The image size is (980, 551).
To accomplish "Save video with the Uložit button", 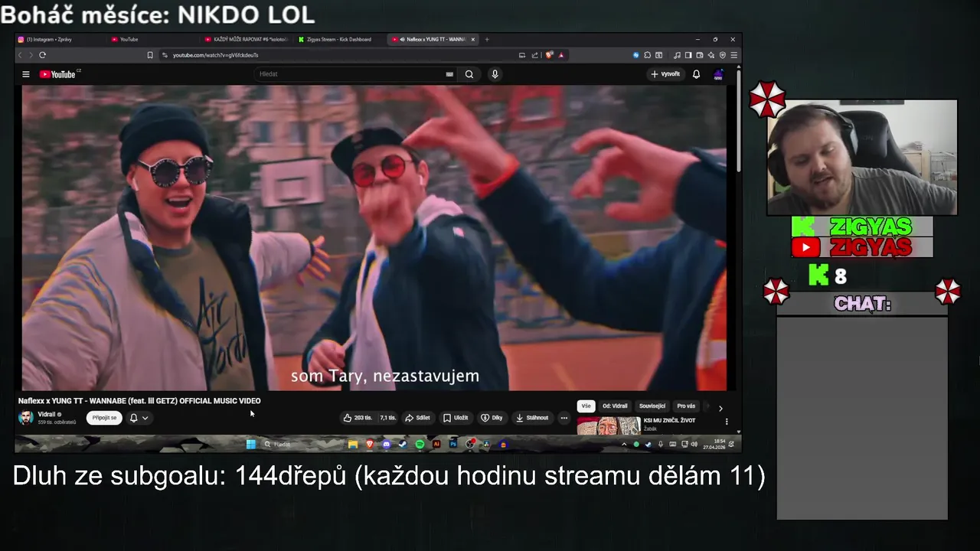I will click(456, 418).
